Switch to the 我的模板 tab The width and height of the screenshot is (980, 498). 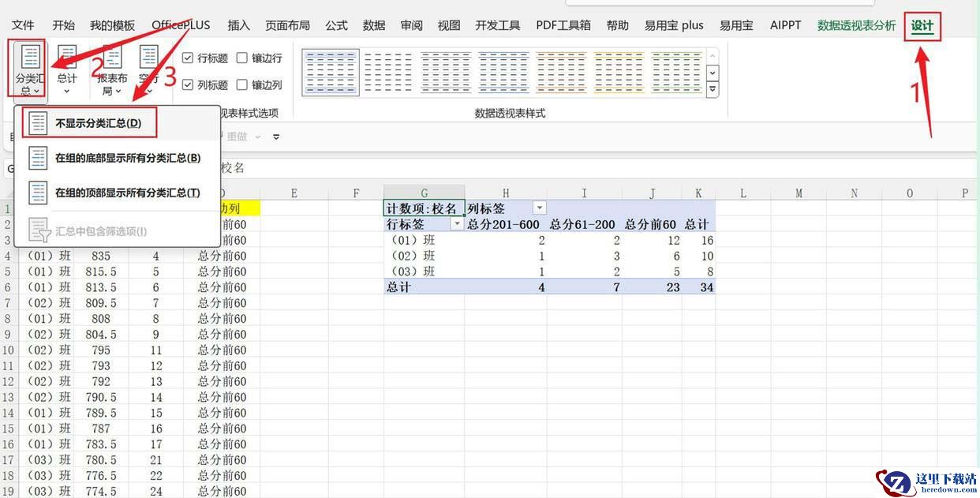(112, 25)
